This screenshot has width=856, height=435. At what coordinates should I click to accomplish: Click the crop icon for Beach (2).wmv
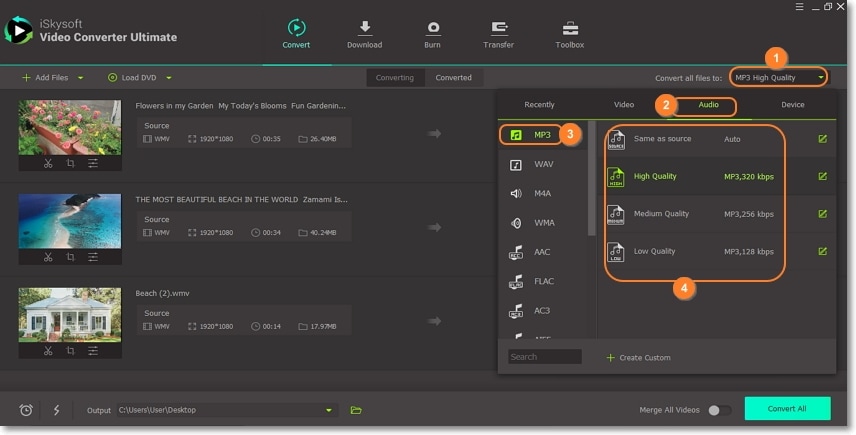click(x=70, y=351)
